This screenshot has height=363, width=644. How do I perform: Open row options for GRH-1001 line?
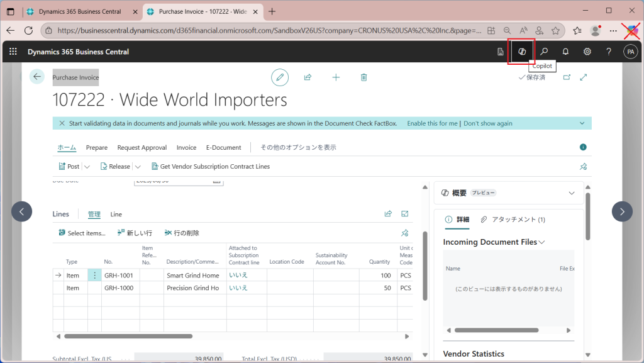click(x=94, y=275)
